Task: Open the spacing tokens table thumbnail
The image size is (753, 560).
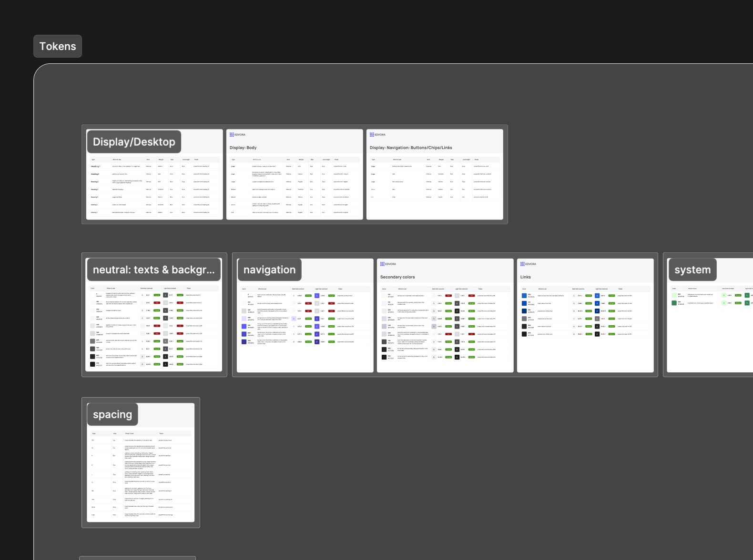Action: coord(141,476)
